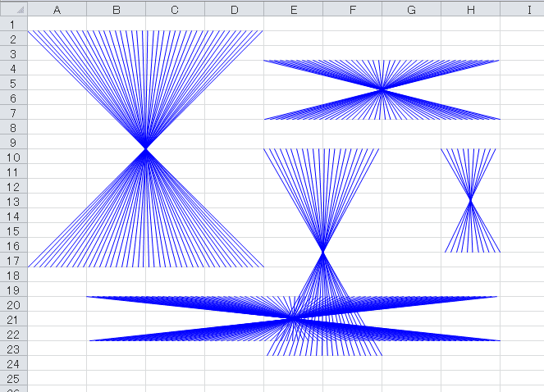
Task: Select row 13 header
Action: point(13,202)
